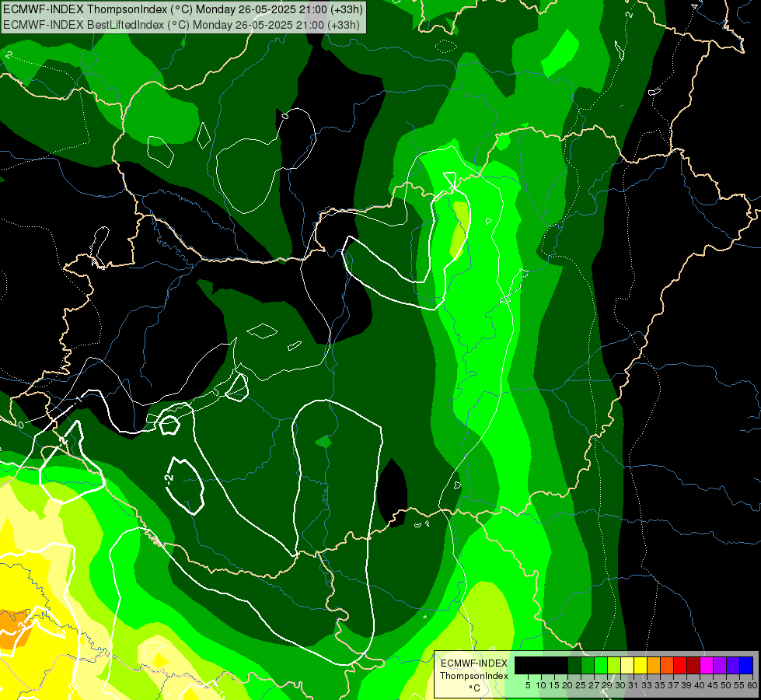The width and height of the screenshot is (761, 700).
Task: Click legend tick value '45'
Action: (713, 685)
